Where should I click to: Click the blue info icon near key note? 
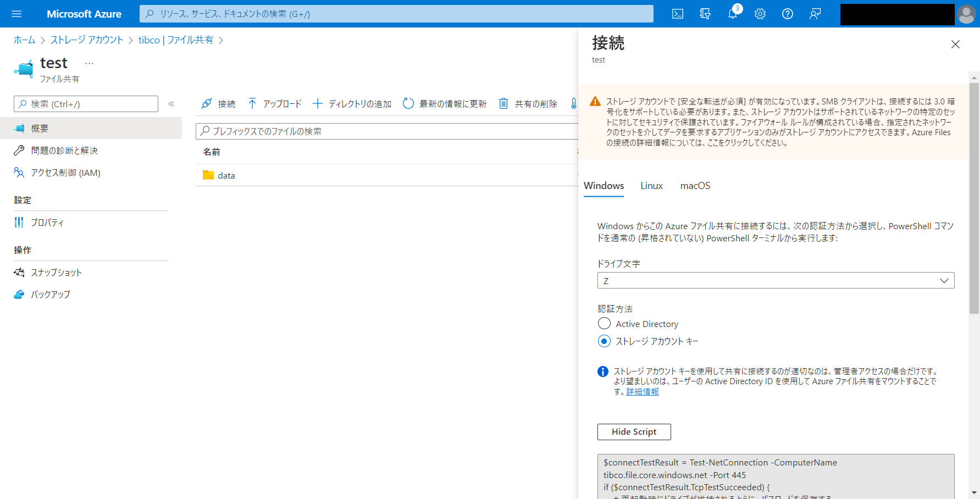click(x=603, y=372)
